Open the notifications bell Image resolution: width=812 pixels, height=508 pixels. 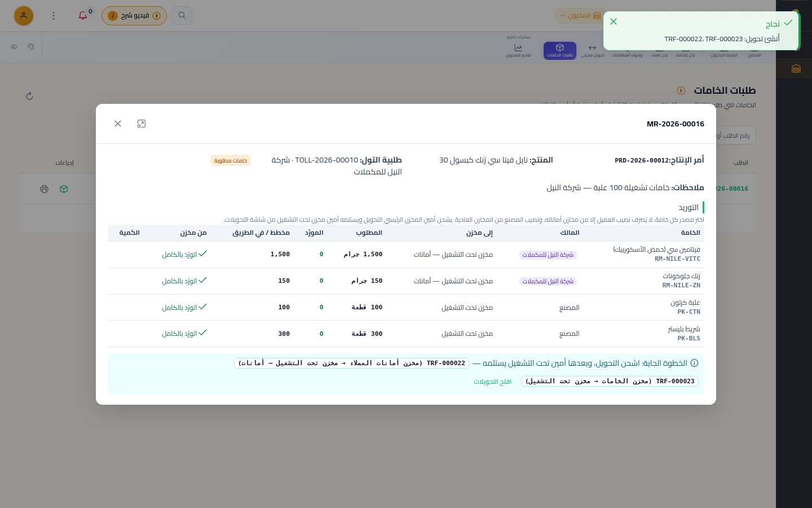(x=83, y=15)
